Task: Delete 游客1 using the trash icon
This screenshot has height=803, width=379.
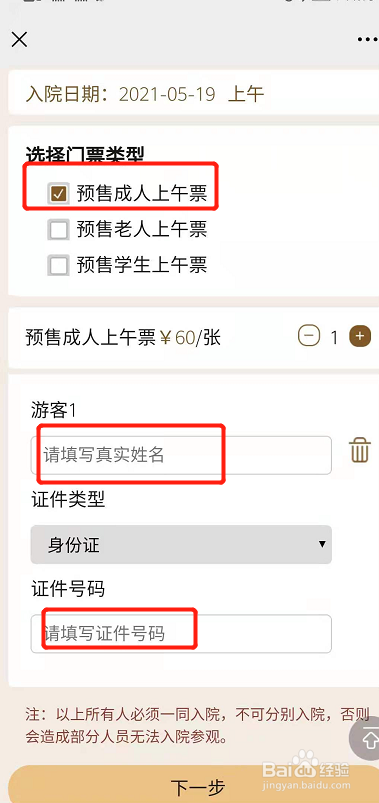Action: click(360, 451)
